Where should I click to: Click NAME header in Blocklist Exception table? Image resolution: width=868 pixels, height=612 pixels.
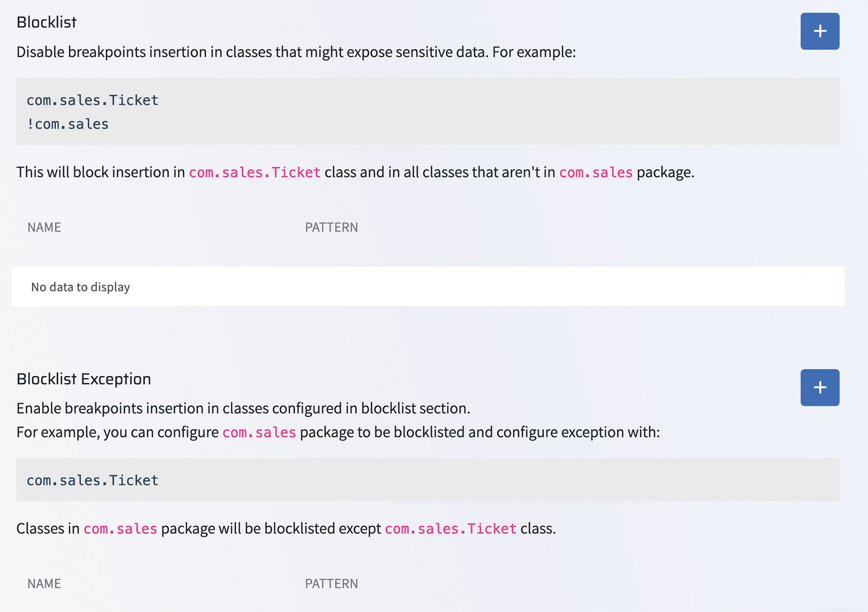point(44,584)
